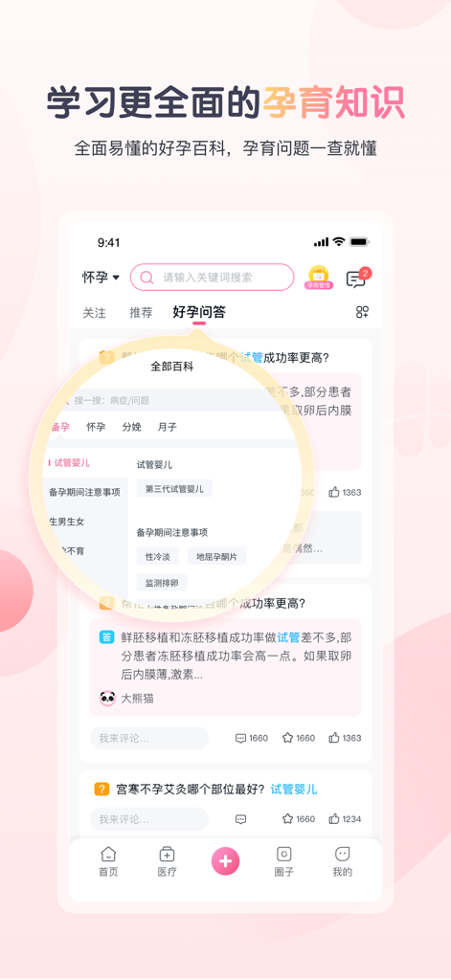Open the 孕周管理 calendar icon
Image resolution: width=451 pixels, height=980 pixels.
(x=319, y=277)
